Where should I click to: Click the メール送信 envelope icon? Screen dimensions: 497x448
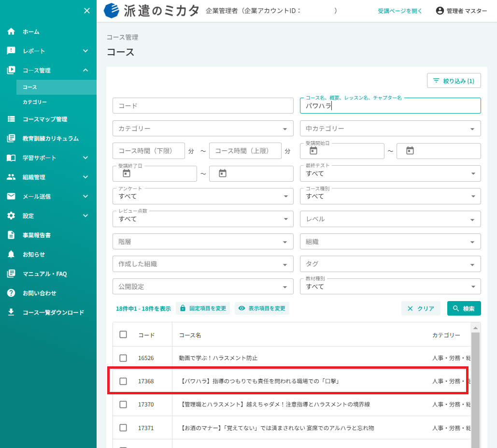tap(11, 196)
